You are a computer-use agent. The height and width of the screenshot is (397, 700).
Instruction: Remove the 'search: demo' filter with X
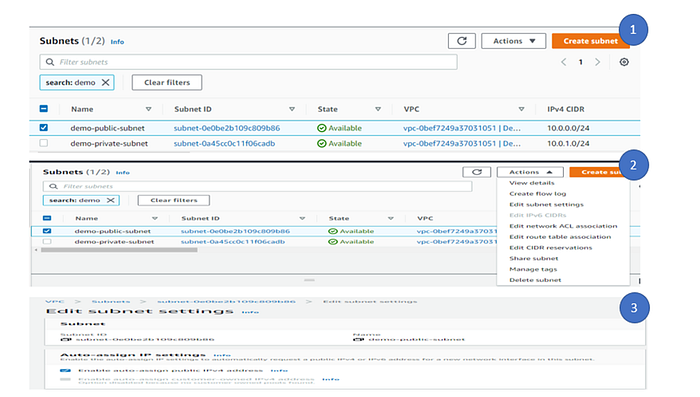105,83
